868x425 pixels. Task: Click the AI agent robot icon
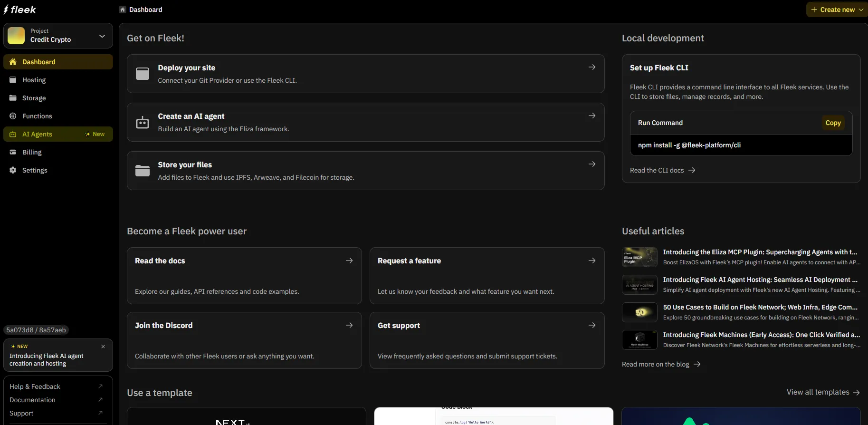[143, 122]
